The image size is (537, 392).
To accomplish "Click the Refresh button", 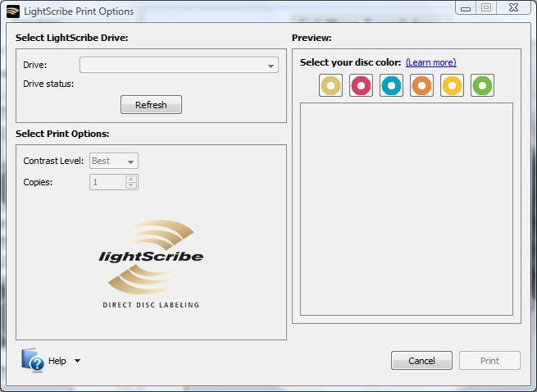I will pos(151,104).
